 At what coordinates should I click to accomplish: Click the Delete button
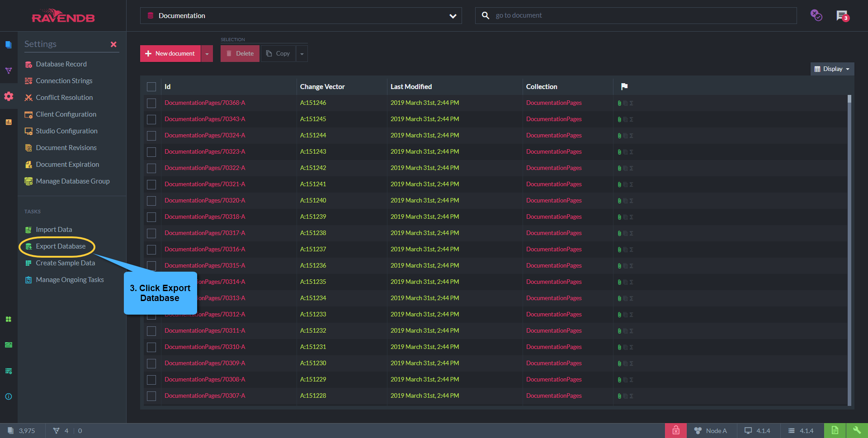point(240,53)
